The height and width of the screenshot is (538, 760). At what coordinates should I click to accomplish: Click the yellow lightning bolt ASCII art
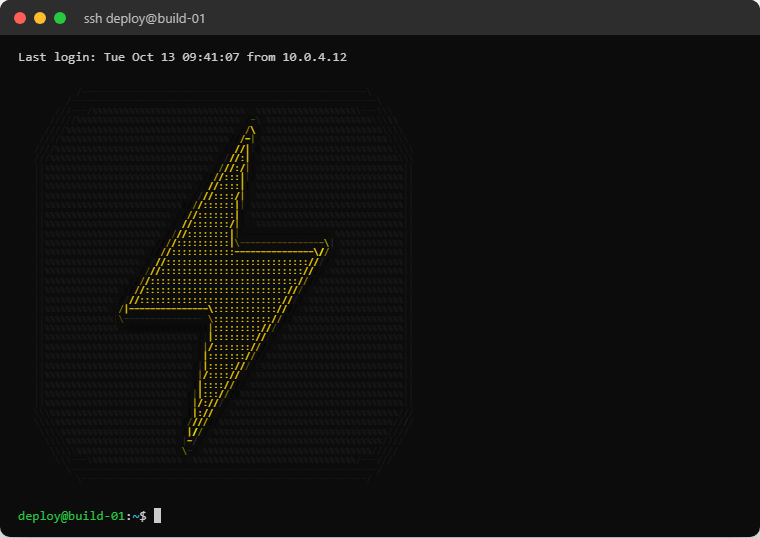224,286
